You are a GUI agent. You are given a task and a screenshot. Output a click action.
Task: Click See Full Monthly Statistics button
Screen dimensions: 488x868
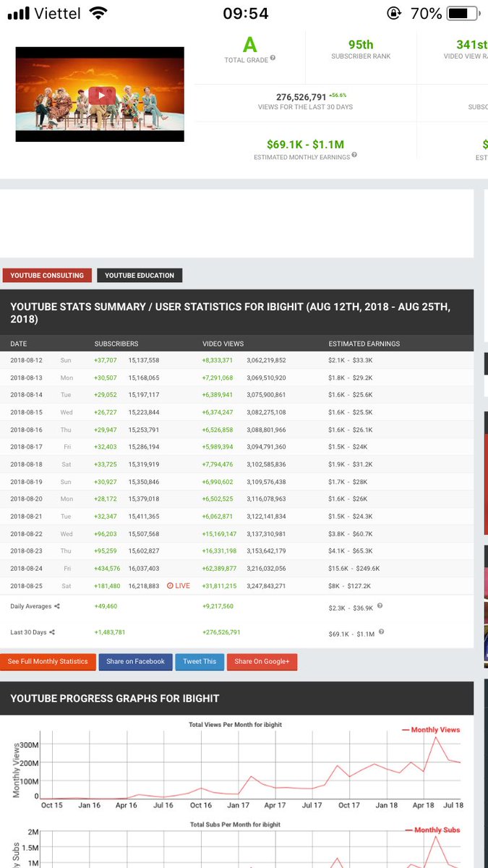click(48, 662)
